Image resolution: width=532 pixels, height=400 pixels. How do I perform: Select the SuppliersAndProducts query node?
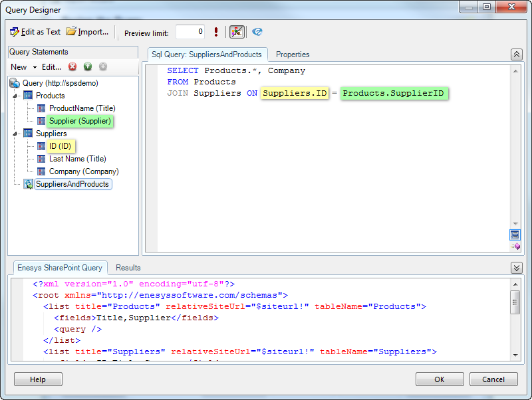point(72,184)
